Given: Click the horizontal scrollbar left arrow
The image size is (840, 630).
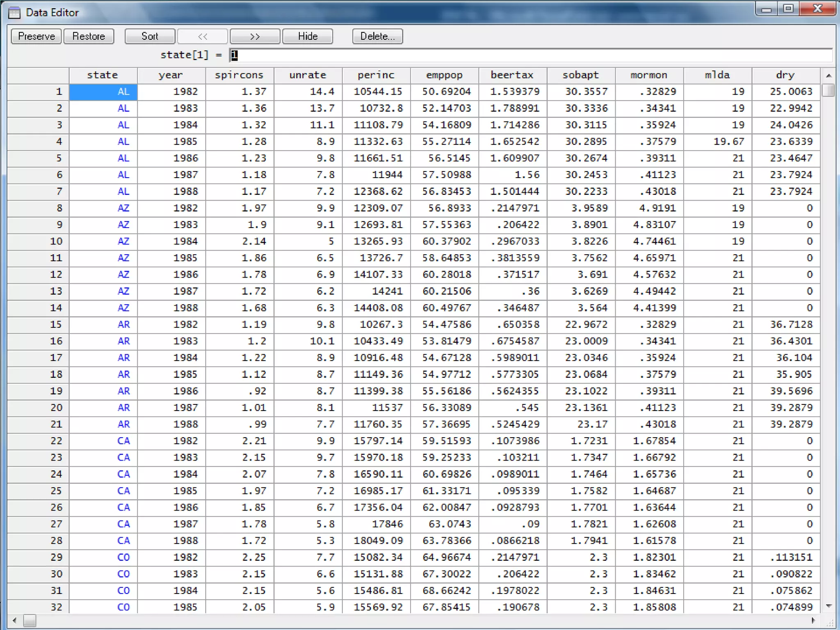Looking at the screenshot, I should click(15, 621).
